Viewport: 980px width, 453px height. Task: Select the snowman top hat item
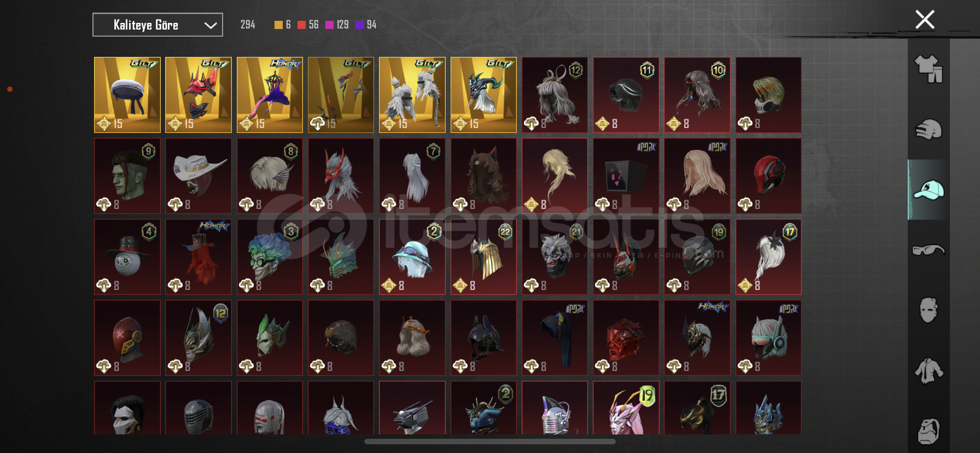(127, 257)
